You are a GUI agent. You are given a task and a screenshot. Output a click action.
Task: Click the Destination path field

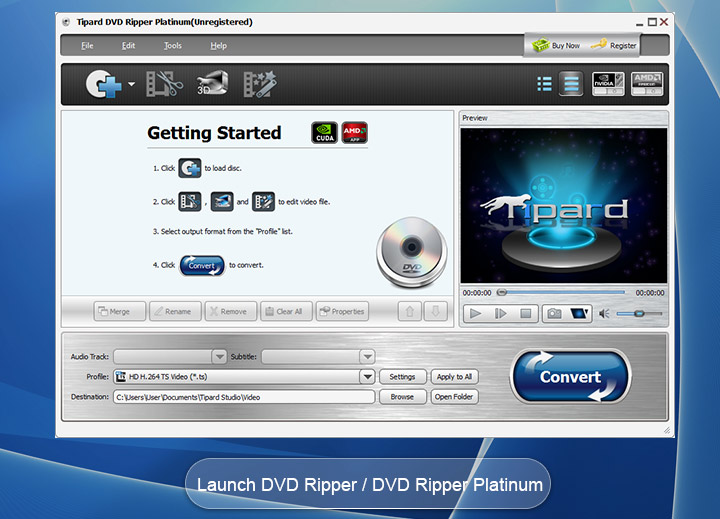[x=243, y=397]
